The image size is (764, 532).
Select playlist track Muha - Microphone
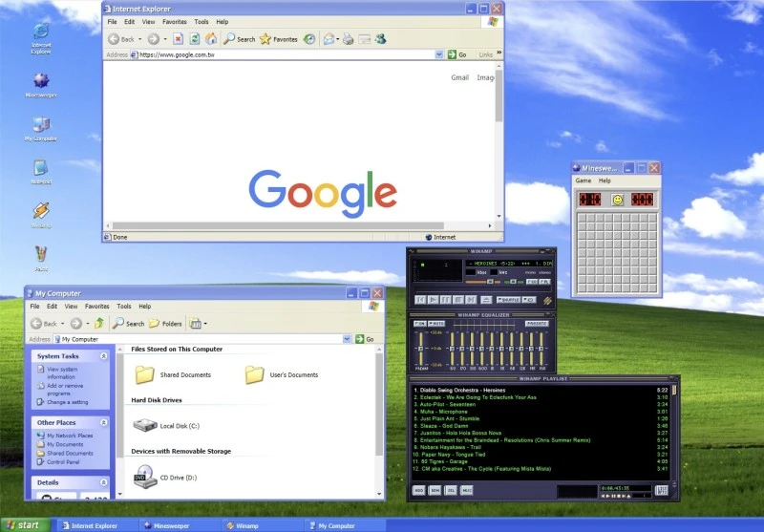click(x=442, y=412)
